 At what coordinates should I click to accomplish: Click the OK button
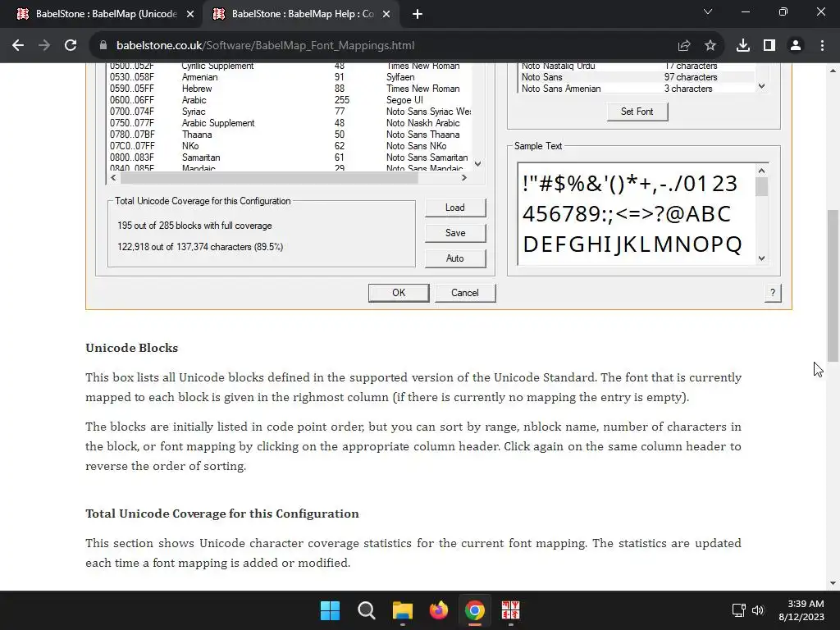click(399, 293)
